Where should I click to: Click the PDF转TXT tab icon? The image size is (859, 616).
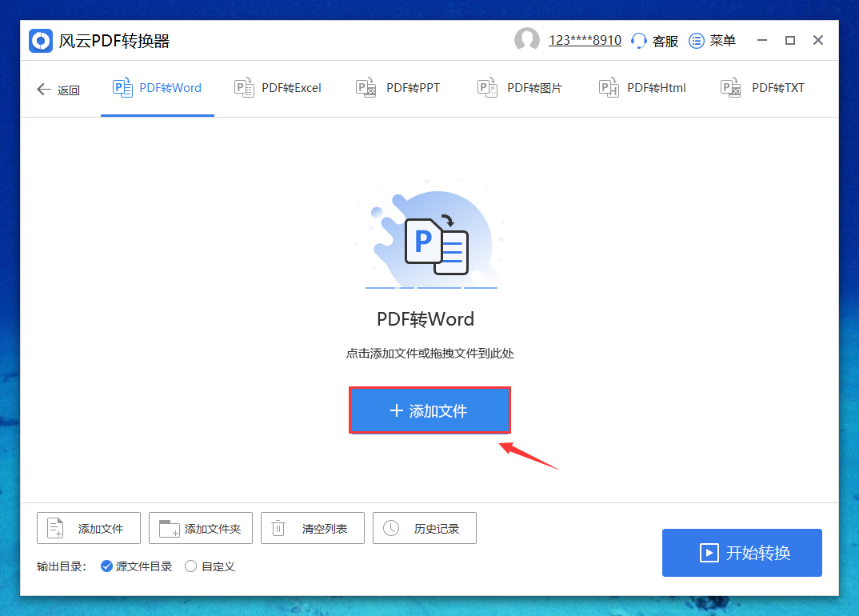click(731, 88)
